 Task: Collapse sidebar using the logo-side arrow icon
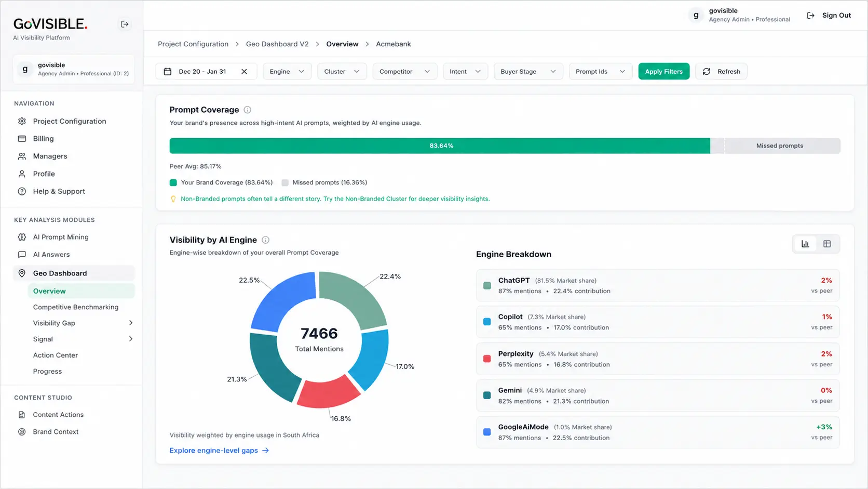point(125,24)
